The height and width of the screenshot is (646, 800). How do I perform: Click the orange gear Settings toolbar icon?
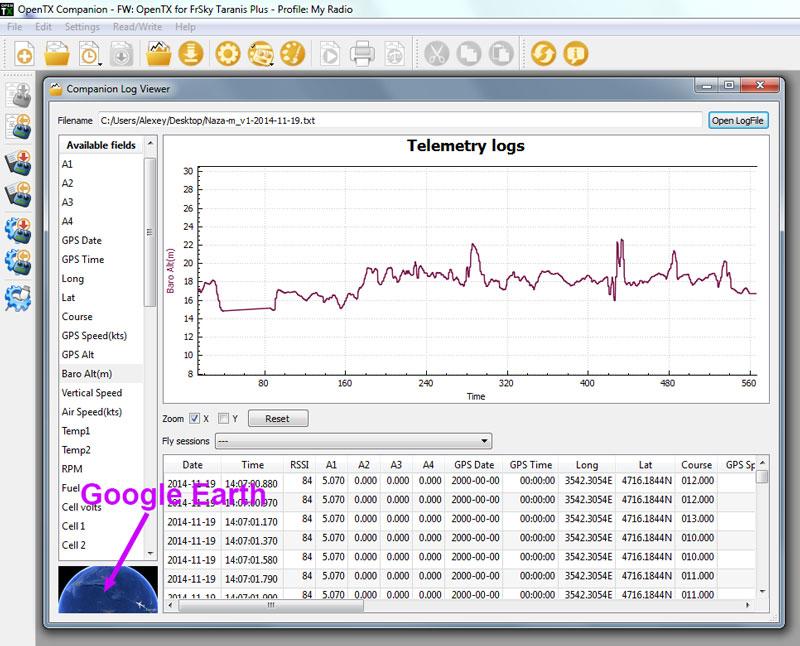coord(227,54)
